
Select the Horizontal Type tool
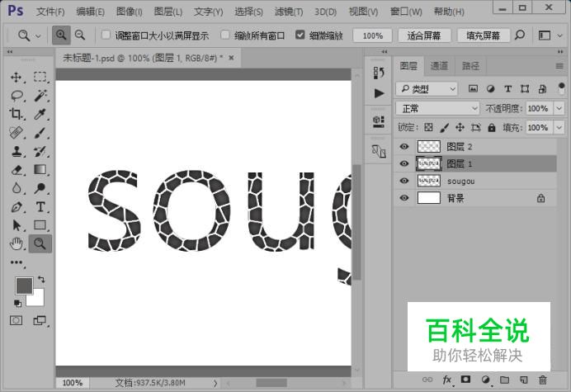40,207
